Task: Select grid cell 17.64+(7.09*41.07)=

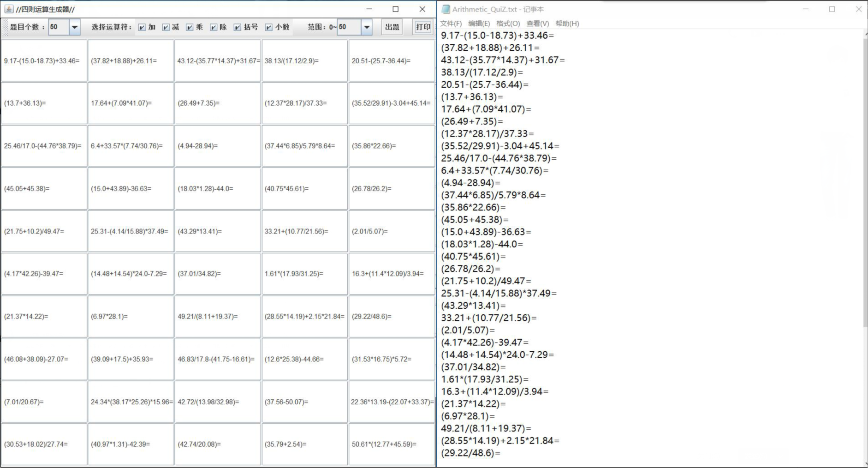Action: coord(131,103)
